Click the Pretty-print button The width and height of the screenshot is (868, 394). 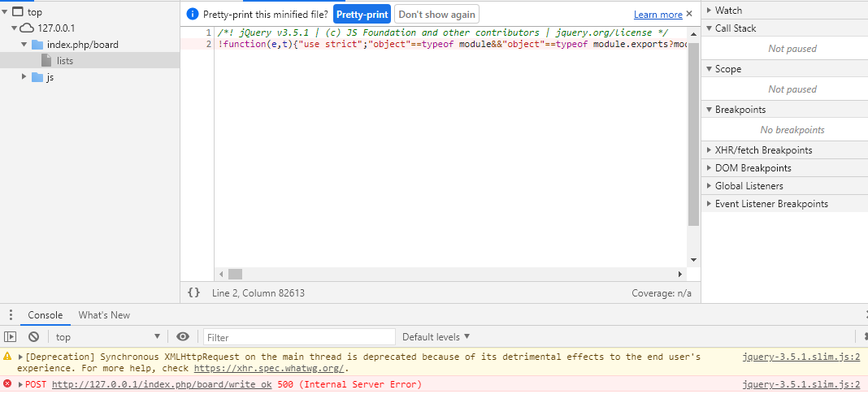(362, 15)
